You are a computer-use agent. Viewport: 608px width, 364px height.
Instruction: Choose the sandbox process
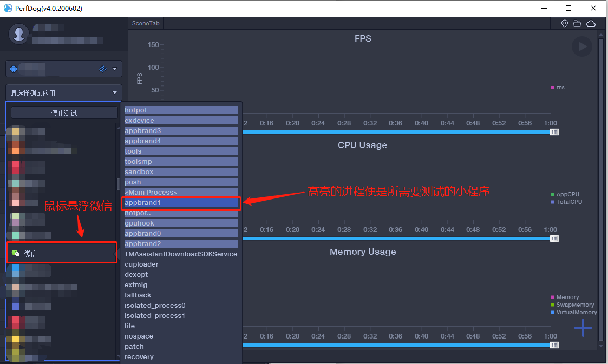pos(181,171)
